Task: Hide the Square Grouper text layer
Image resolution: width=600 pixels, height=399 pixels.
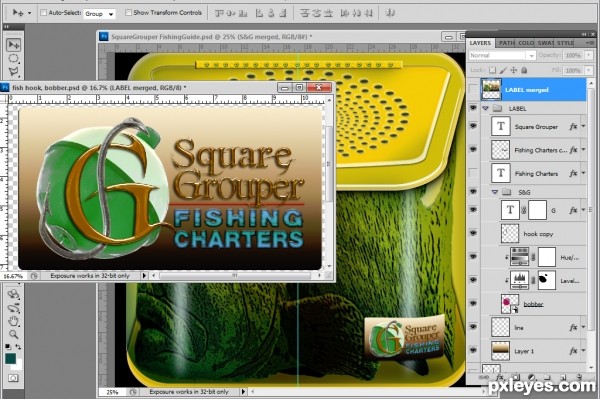Action: click(x=474, y=126)
